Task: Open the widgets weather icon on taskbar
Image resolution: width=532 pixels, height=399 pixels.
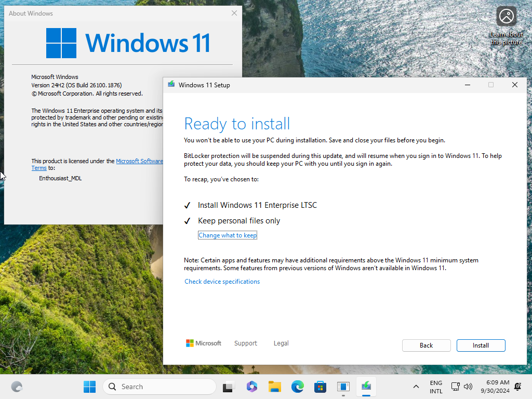Action: pyautogui.click(x=17, y=387)
